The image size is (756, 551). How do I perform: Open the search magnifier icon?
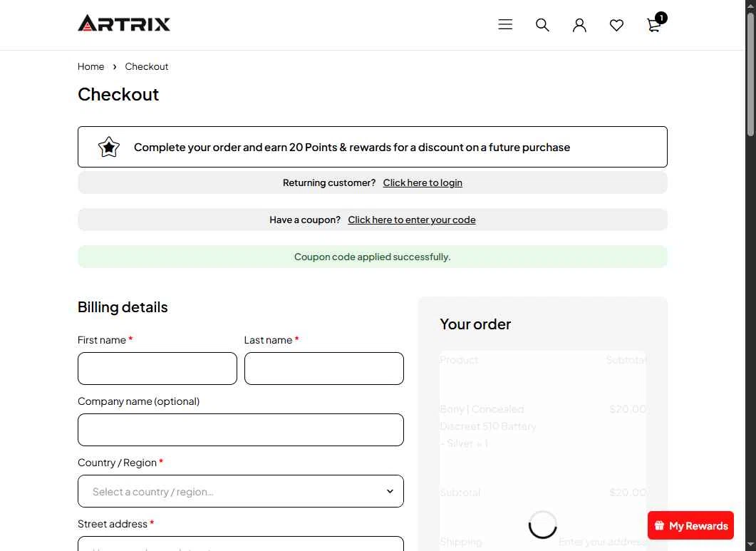[542, 25]
